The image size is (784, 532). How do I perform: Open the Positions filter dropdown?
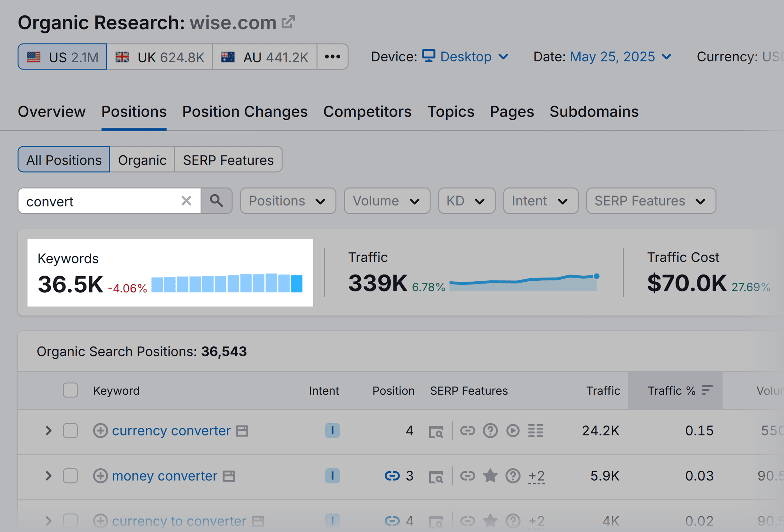(288, 201)
